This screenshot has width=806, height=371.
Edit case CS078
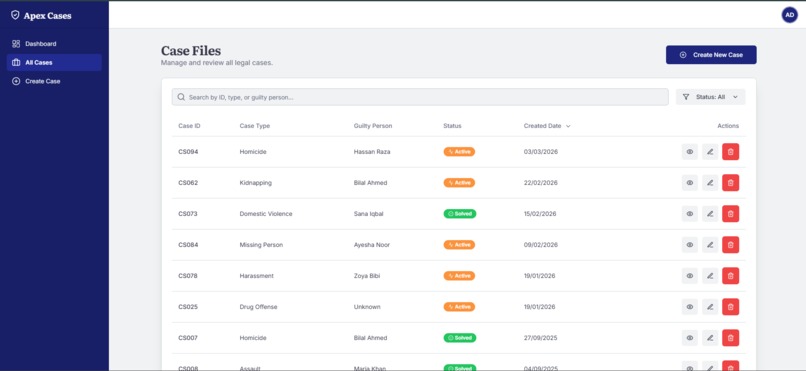pos(710,276)
